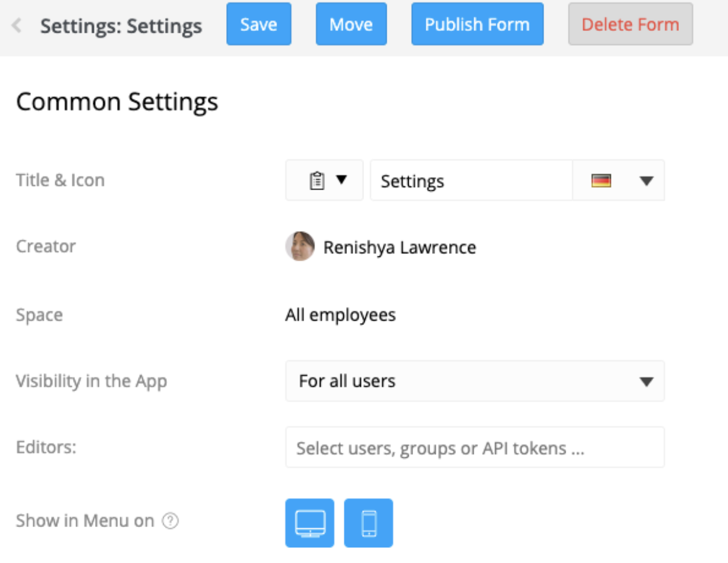Click the 'Settings: Settings' page title
728x563 pixels.
(121, 26)
